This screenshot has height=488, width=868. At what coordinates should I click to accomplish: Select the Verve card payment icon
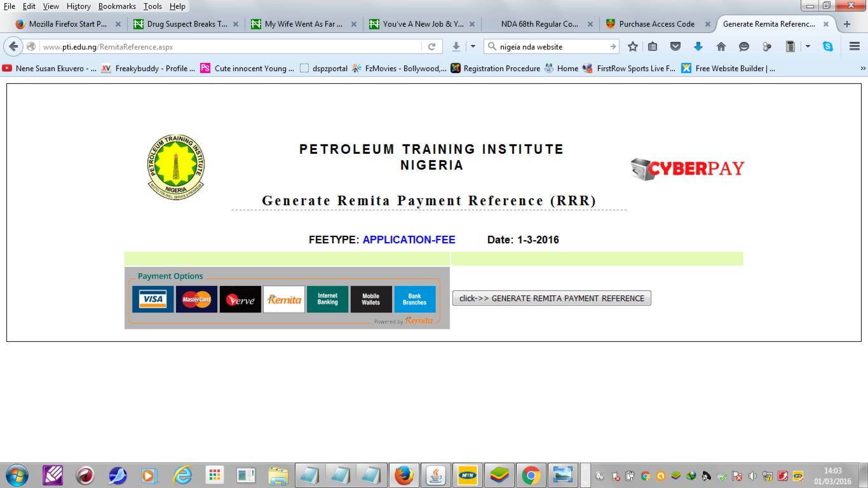[240, 299]
